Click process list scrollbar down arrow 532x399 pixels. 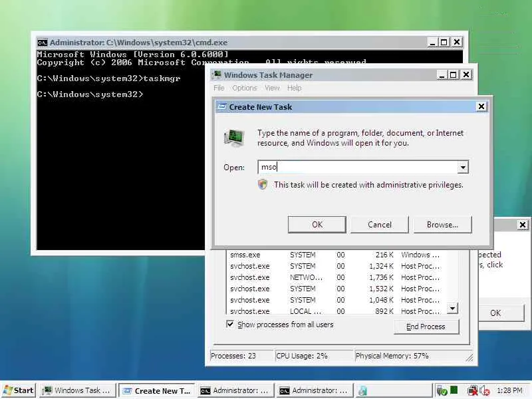pyautogui.click(x=452, y=308)
